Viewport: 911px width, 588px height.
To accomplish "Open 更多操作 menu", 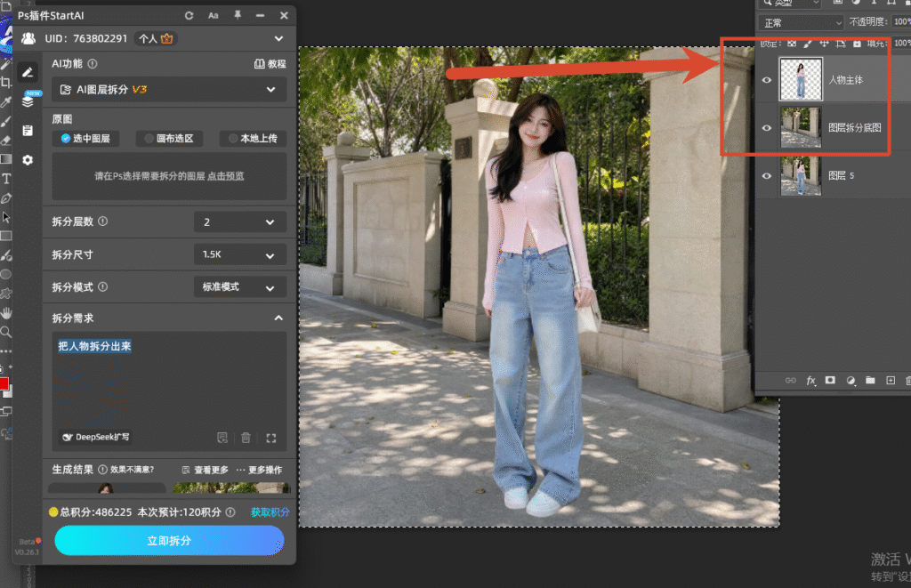I will click(x=259, y=470).
